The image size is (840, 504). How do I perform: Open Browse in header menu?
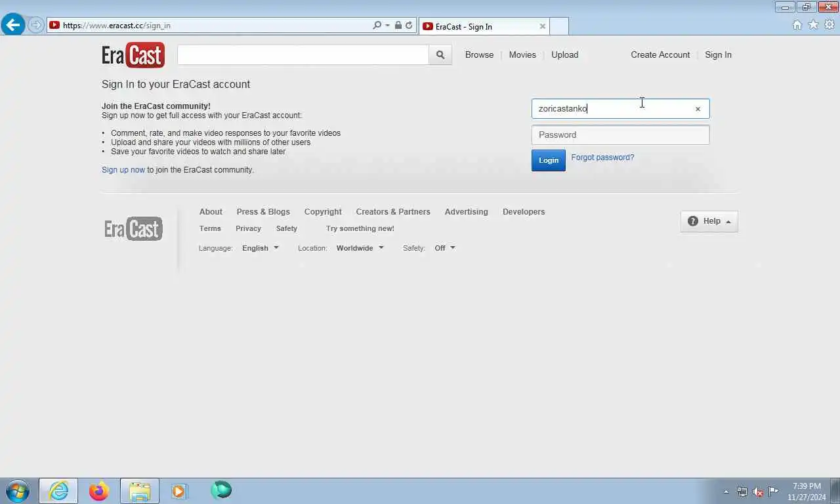coord(479,55)
